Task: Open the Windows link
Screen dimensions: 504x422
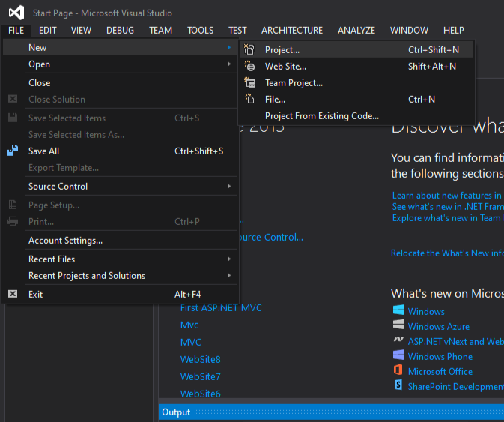Action: point(426,311)
